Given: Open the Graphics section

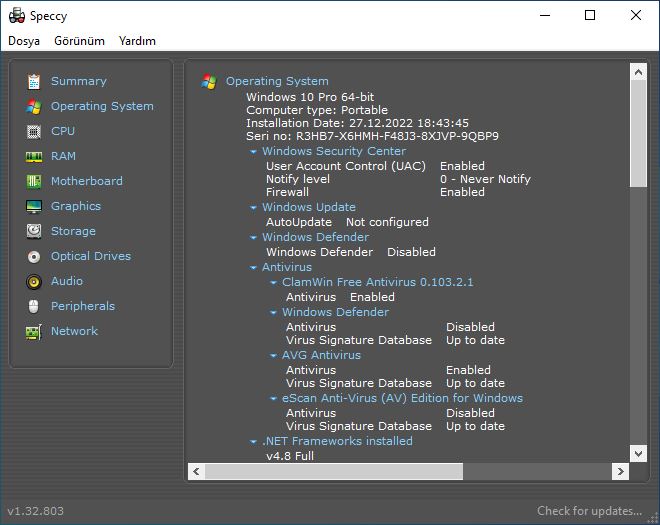Looking at the screenshot, I should point(76,206).
